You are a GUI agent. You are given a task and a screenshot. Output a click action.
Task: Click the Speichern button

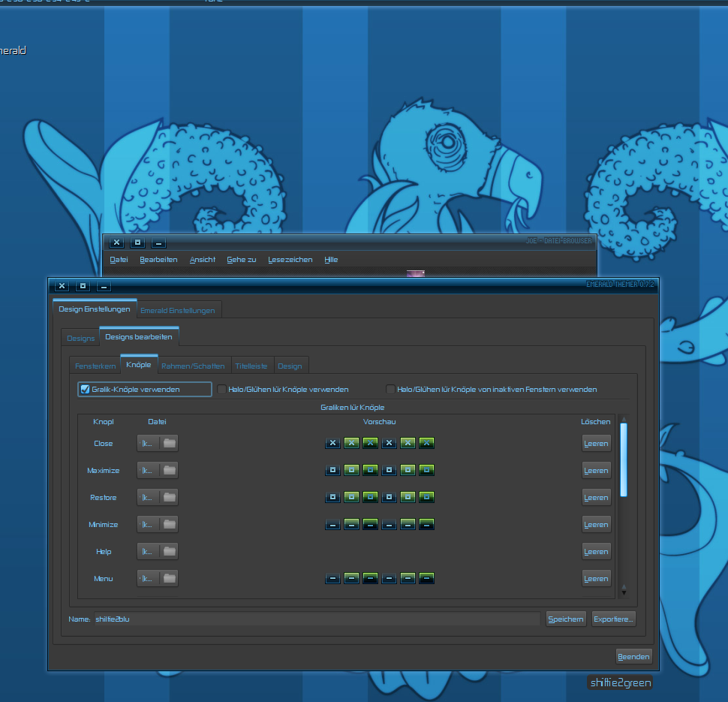pyautogui.click(x=566, y=619)
